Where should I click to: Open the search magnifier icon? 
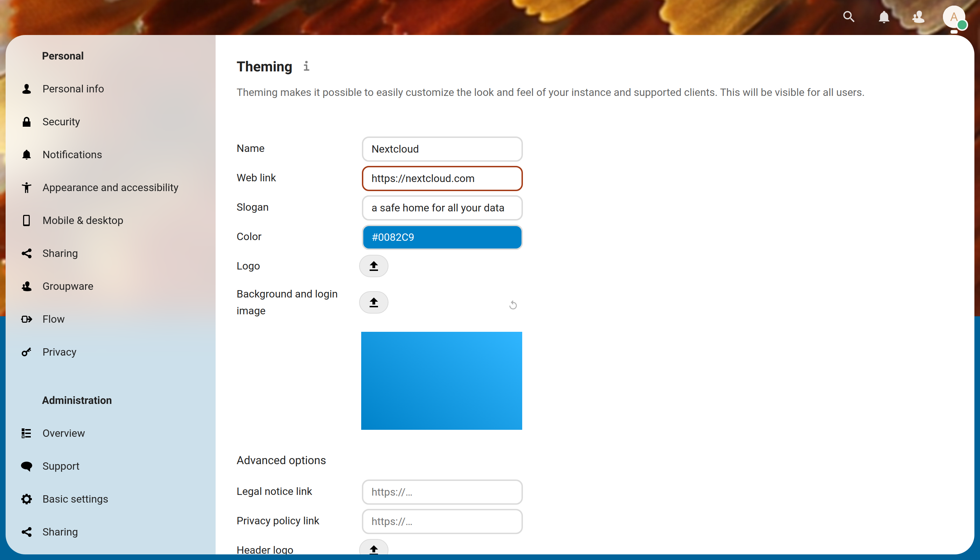coord(848,17)
